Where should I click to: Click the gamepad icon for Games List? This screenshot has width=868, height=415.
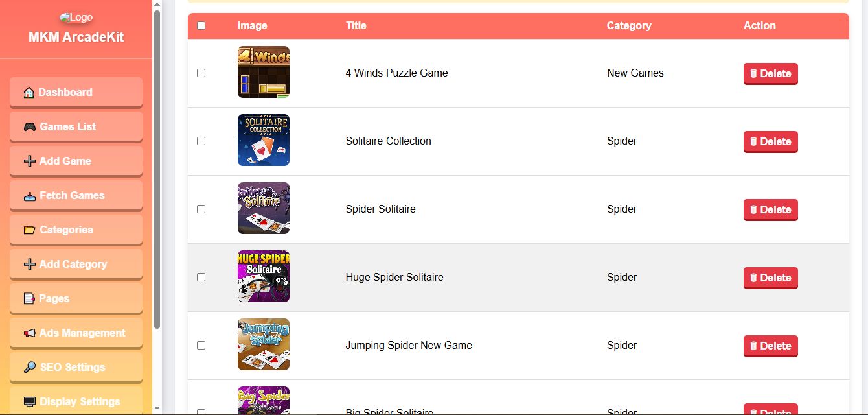(30, 127)
